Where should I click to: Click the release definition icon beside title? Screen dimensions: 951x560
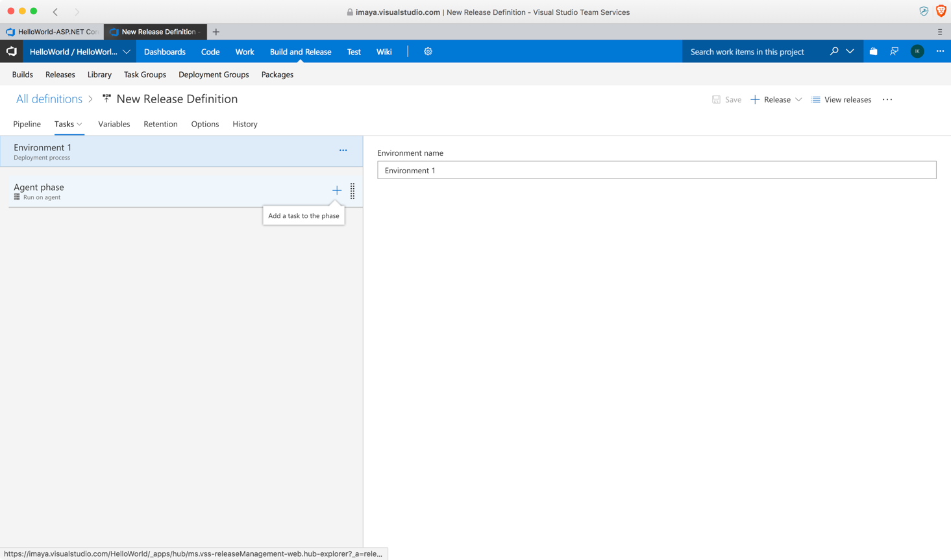[x=107, y=99]
